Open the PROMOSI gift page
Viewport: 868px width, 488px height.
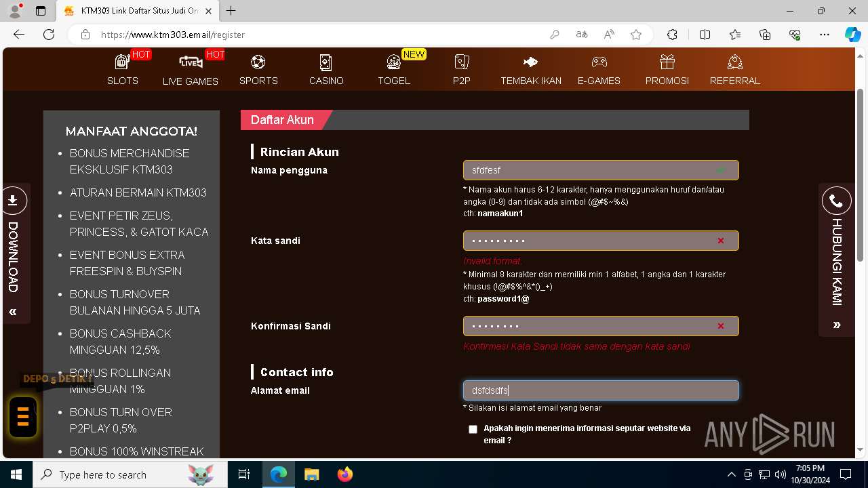point(667,70)
